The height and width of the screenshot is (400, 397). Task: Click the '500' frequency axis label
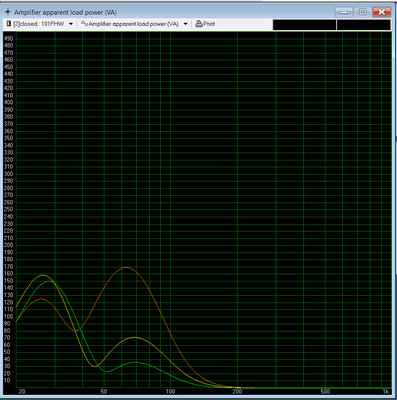pos(325,392)
